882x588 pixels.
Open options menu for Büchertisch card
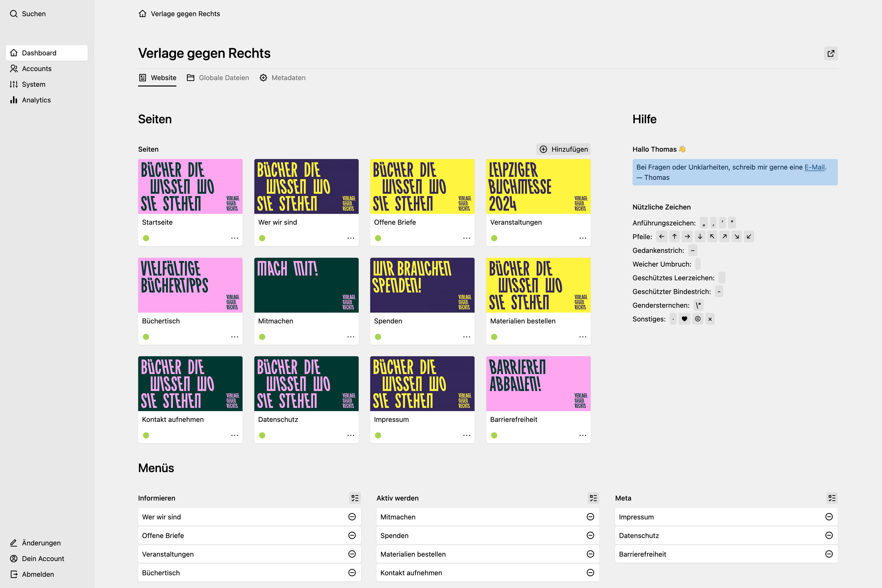(x=235, y=337)
